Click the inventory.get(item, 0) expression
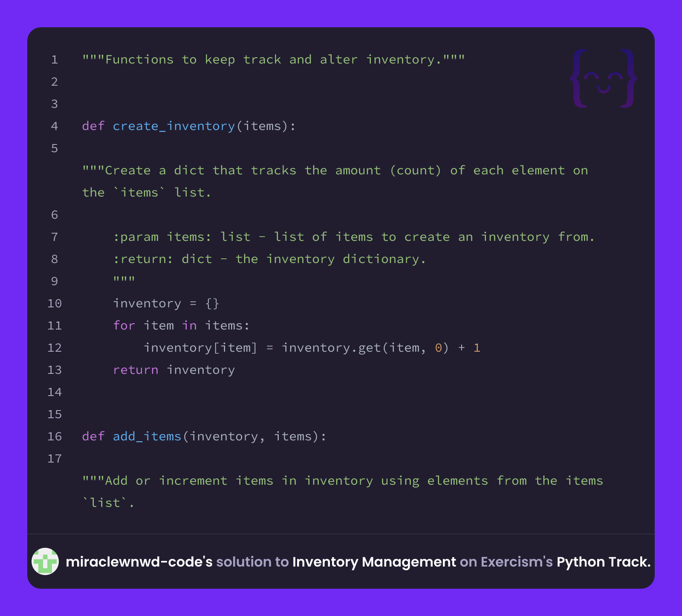 (x=365, y=348)
